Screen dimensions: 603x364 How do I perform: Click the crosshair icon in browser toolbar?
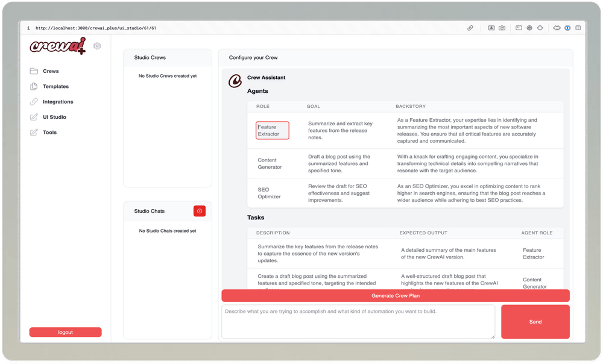[540, 28]
